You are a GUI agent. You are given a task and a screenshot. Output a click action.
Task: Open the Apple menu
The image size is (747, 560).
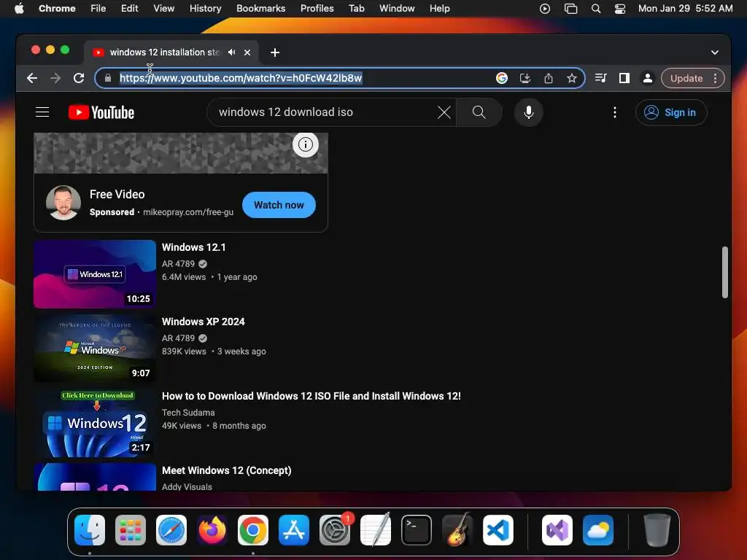(x=19, y=9)
